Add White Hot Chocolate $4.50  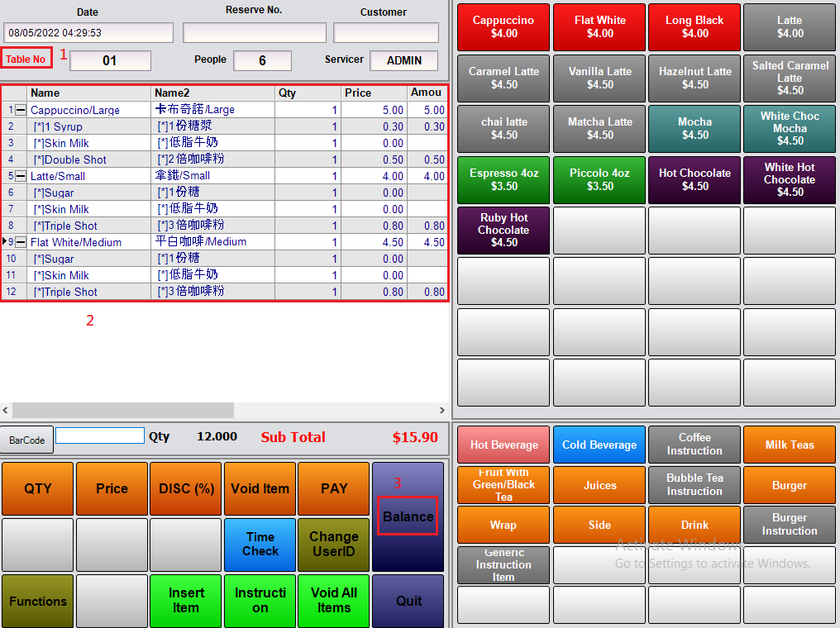click(790, 180)
